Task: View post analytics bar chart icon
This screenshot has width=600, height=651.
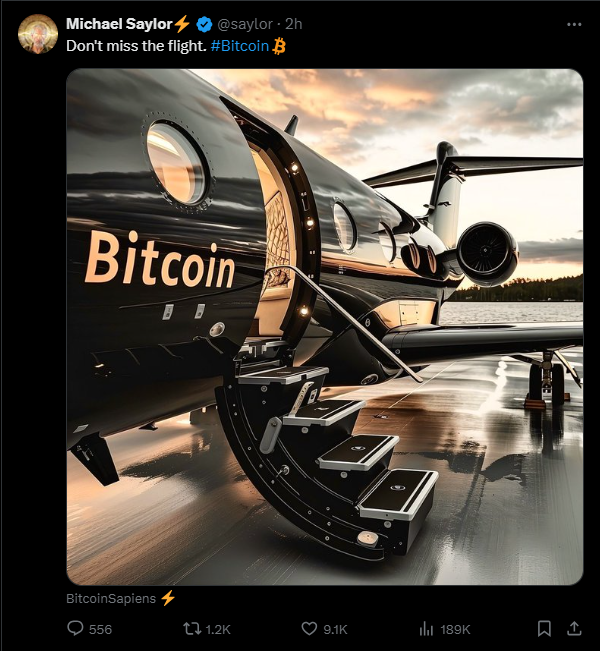Action: point(426,629)
